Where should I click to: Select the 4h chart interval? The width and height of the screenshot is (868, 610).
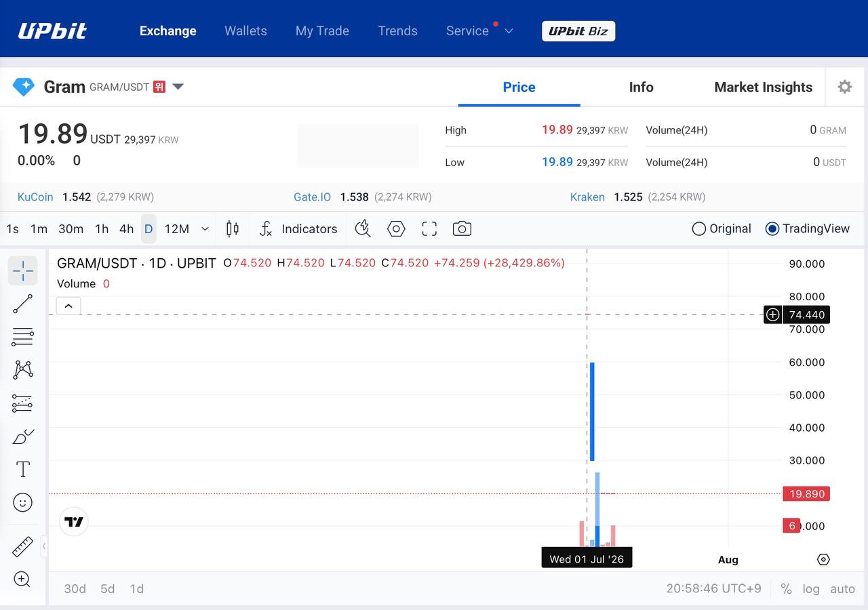(x=126, y=229)
